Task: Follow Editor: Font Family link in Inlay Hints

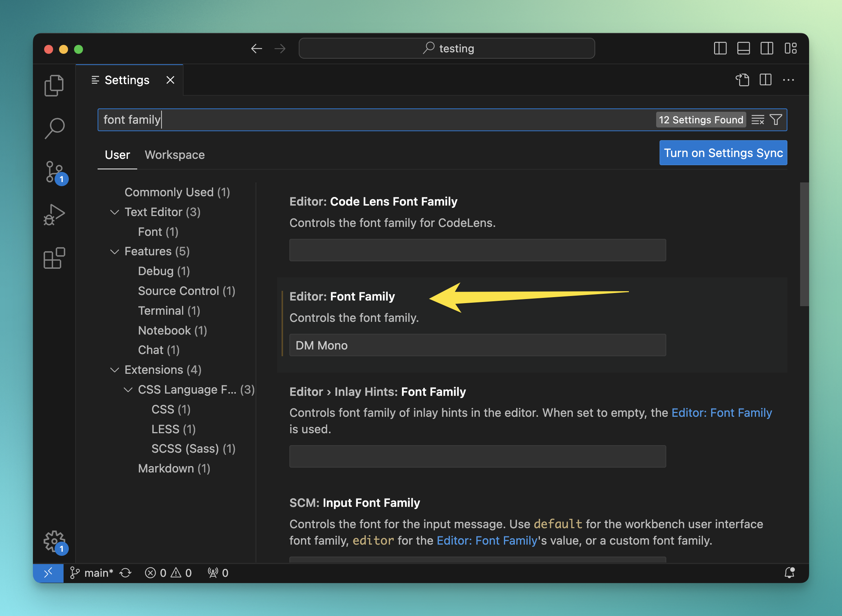Action: [x=722, y=413]
